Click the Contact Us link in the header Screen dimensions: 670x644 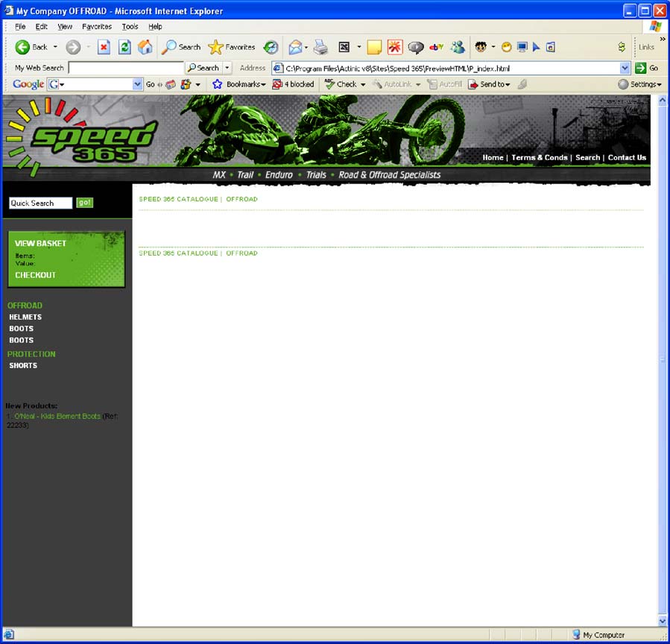(x=627, y=157)
